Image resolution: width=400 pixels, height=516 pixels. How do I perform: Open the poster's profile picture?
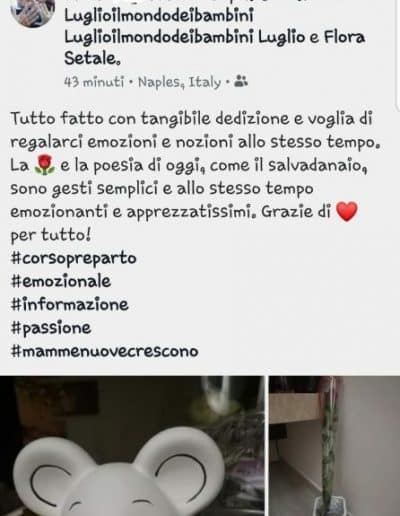click(x=33, y=12)
